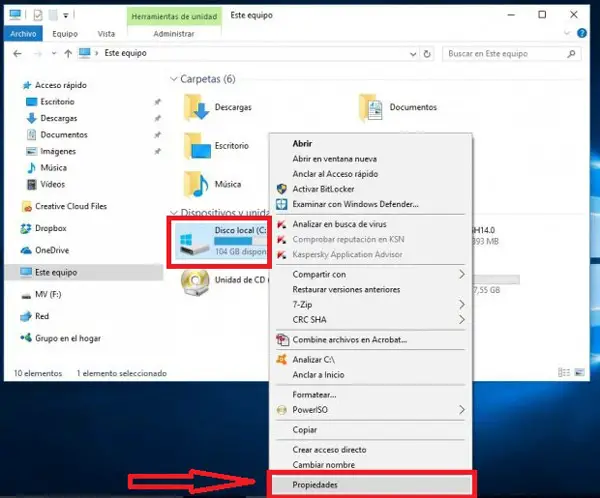Open the Vista ribbon tab
Viewport: 600px width, 498px height.
pyautogui.click(x=106, y=34)
